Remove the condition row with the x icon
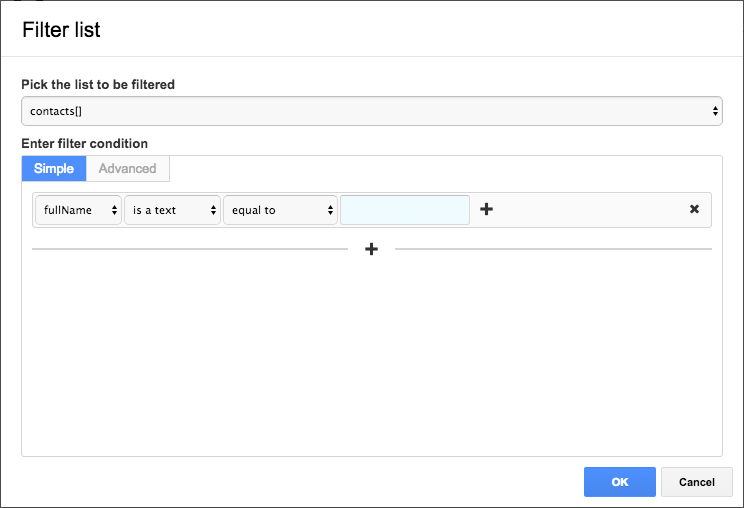 pyautogui.click(x=694, y=210)
